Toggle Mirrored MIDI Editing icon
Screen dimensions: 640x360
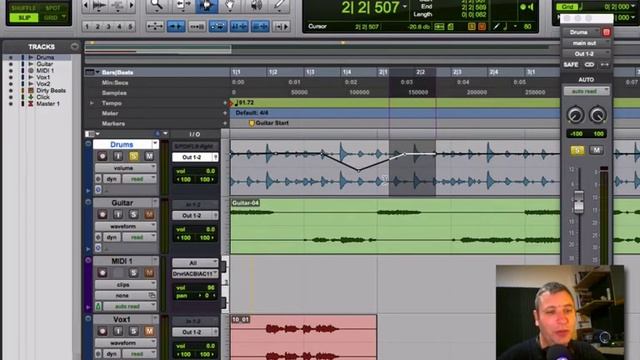coord(197,27)
